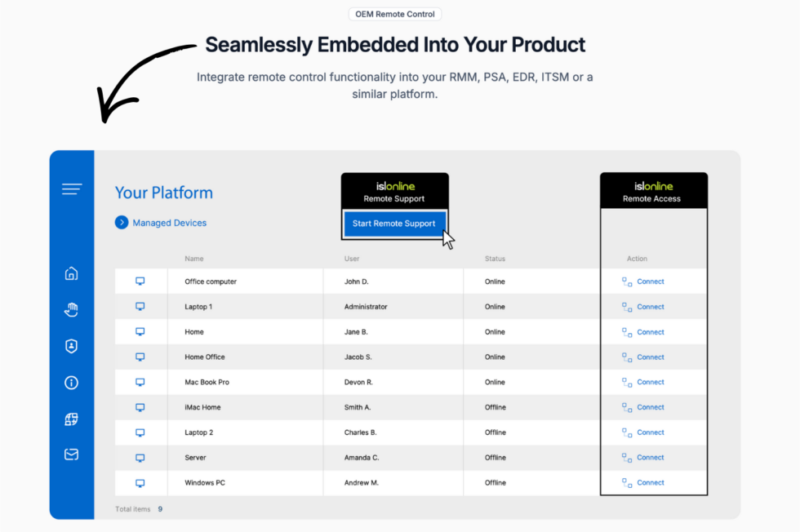Open the mail envelope icon in the sidebar
Screen dimensions: 800x532
click(x=71, y=454)
